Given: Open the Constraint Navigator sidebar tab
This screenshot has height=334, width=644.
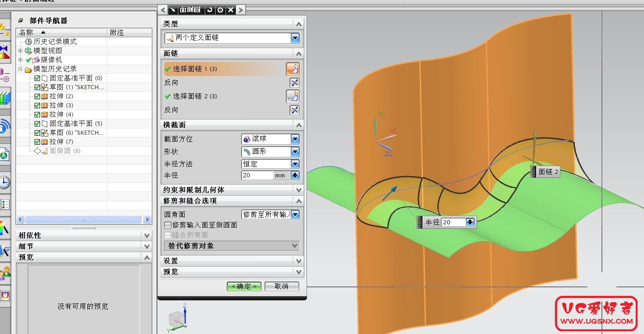Looking at the screenshot, I should [x=4, y=53].
